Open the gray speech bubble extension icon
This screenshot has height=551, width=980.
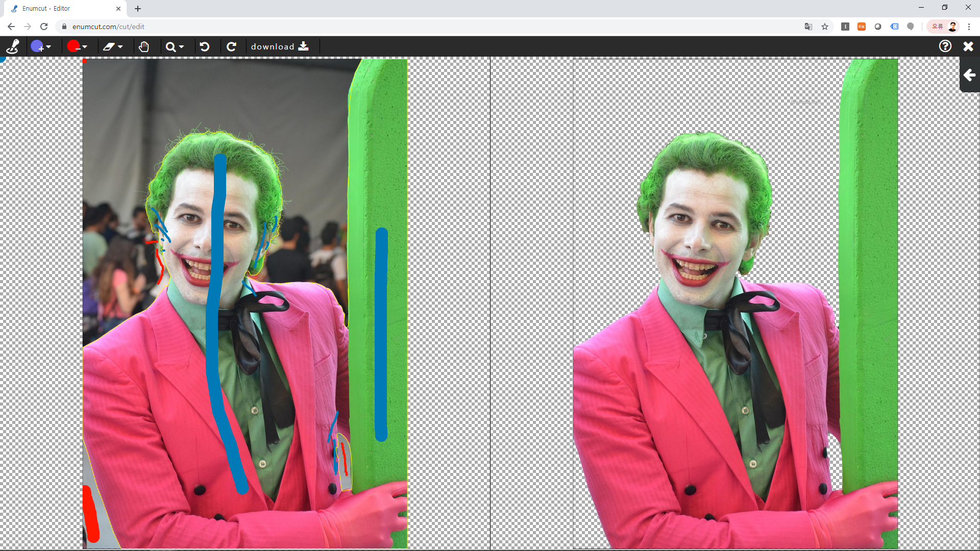[x=911, y=27]
